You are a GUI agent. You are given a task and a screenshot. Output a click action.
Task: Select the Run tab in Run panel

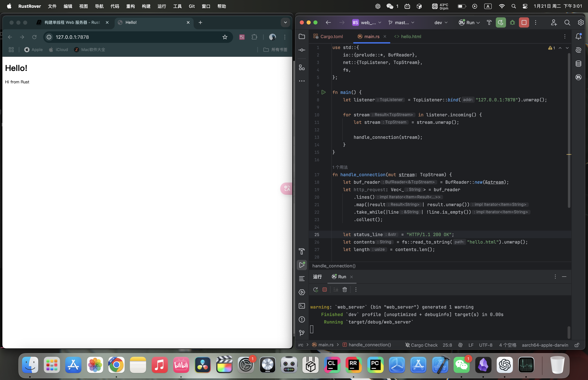click(342, 277)
